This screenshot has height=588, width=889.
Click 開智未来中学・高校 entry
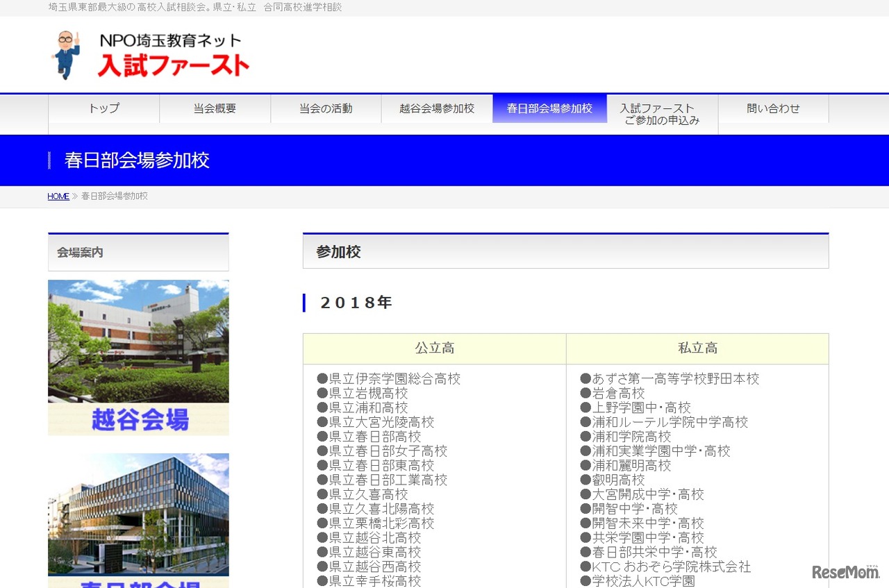click(642, 523)
